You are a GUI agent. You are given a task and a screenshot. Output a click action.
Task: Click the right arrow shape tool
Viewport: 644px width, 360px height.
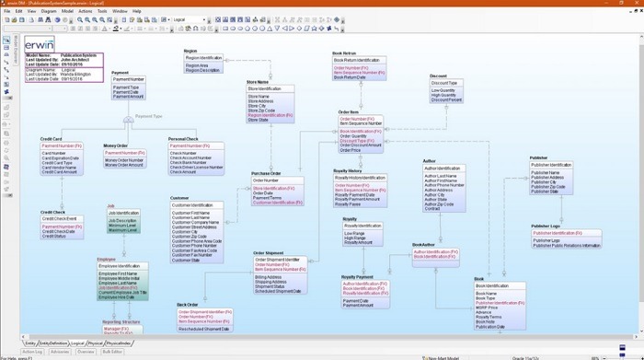click(x=292, y=29)
